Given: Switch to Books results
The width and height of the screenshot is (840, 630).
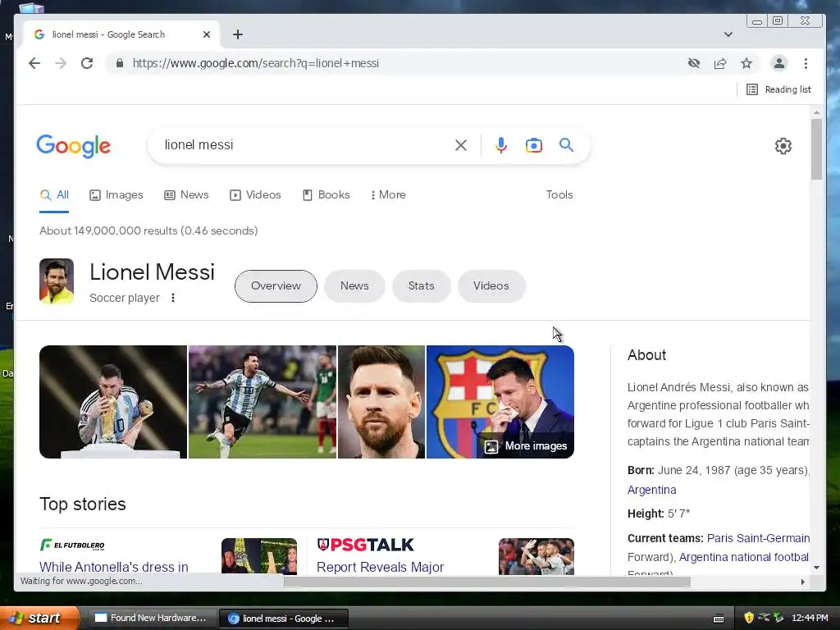Looking at the screenshot, I should click(x=326, y=195).
